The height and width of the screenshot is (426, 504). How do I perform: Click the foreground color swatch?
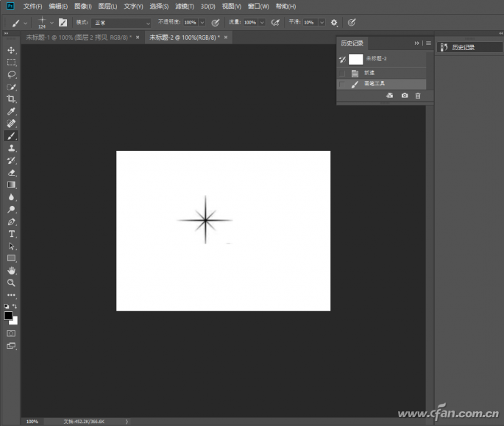[8, 316]
